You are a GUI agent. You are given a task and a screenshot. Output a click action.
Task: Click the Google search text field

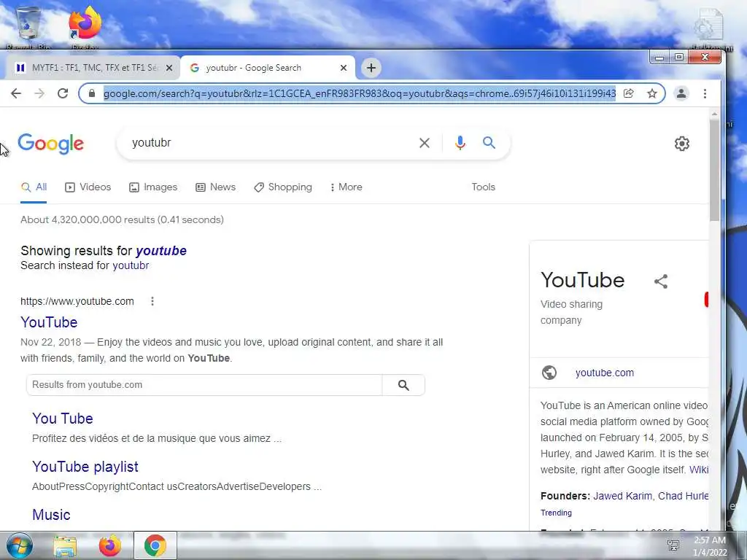271,143
